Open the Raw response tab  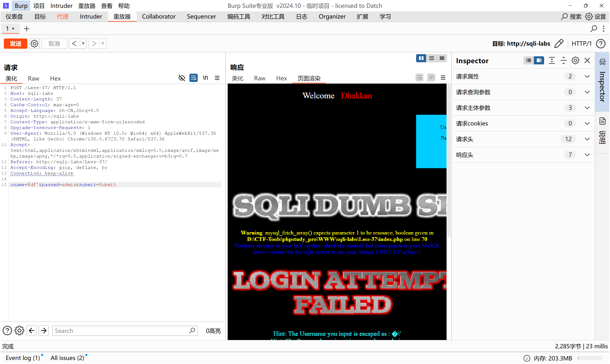pyautogui.click(x=260, y=78)
